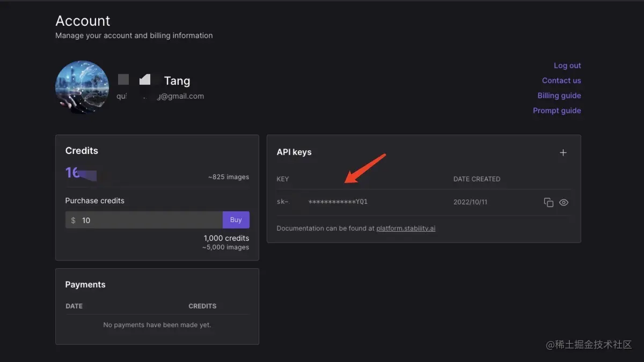Click the purchase amount input field
The width and height of the screenshot is (644, 362).
click(150, 220)
